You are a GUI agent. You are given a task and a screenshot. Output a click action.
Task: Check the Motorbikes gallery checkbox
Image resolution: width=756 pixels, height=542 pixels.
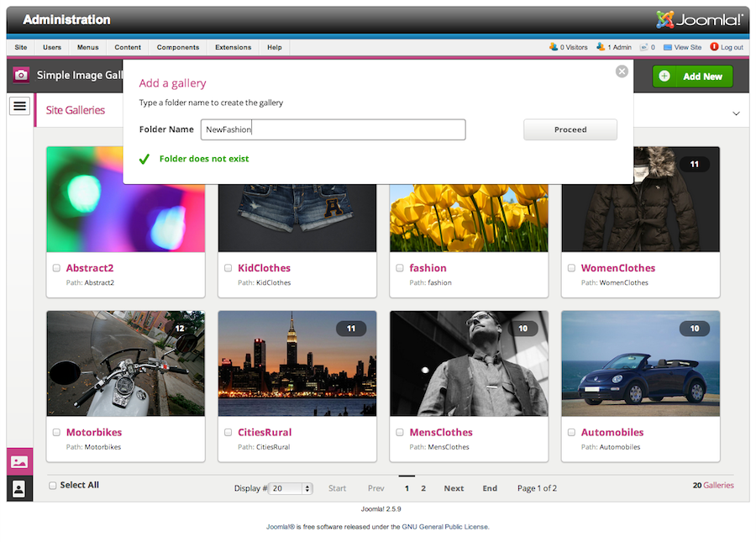[56, 433]
